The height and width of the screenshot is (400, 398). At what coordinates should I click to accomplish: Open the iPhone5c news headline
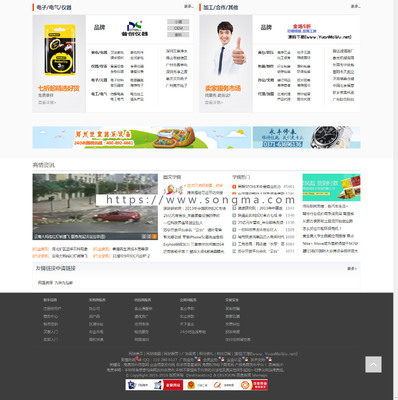tap(194, 237)
